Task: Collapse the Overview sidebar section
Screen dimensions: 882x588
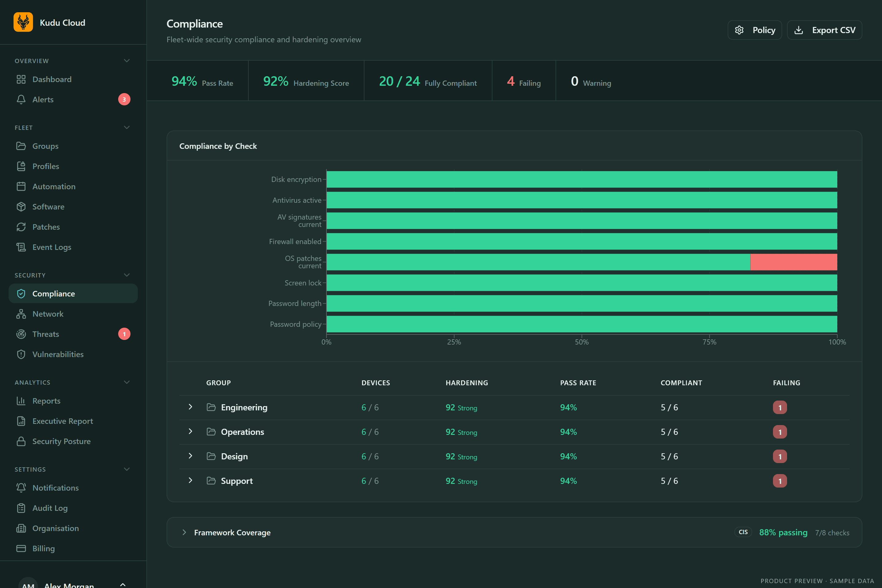Action: pyautogui.click(x=127, y=61)
